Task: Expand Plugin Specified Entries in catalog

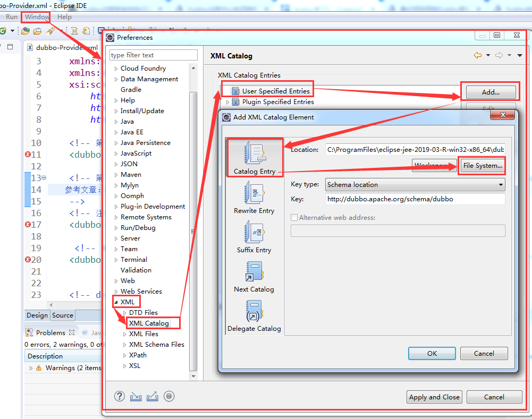Action: [x=228, y=102]
